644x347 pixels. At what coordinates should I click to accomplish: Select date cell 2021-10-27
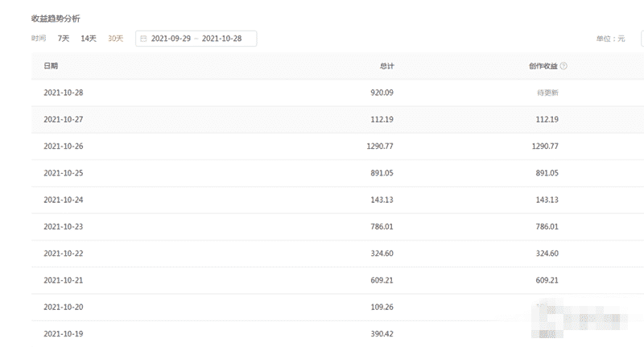(64, 119)
